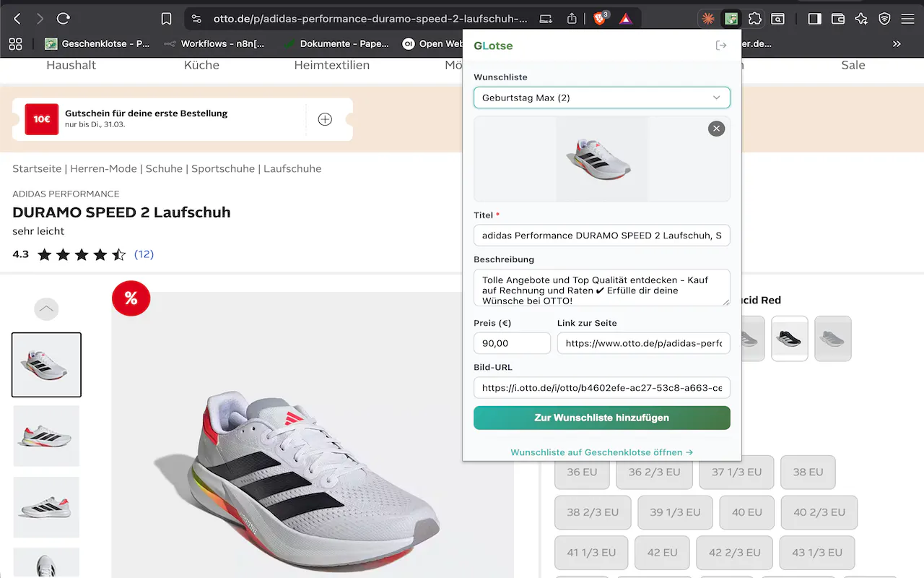Log out using GLotse popup exit icon
Image resolution: width=924 pixels, height=578 pixels.
point(721,46)
